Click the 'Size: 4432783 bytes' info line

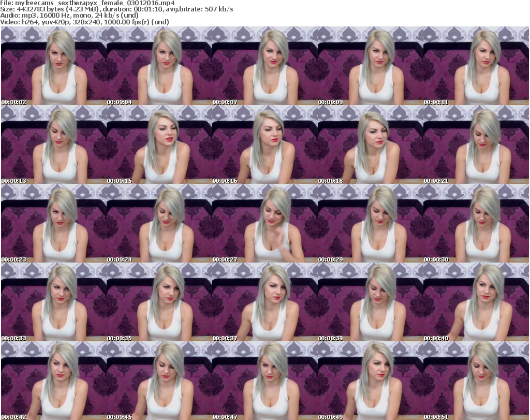116,9
